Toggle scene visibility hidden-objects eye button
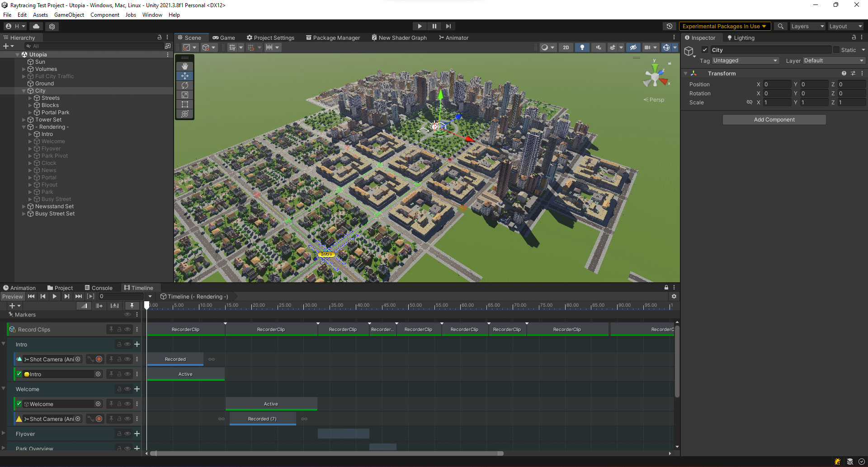Image resolution: width=868 pixels, height=467 pixels. tap(633, 47)
